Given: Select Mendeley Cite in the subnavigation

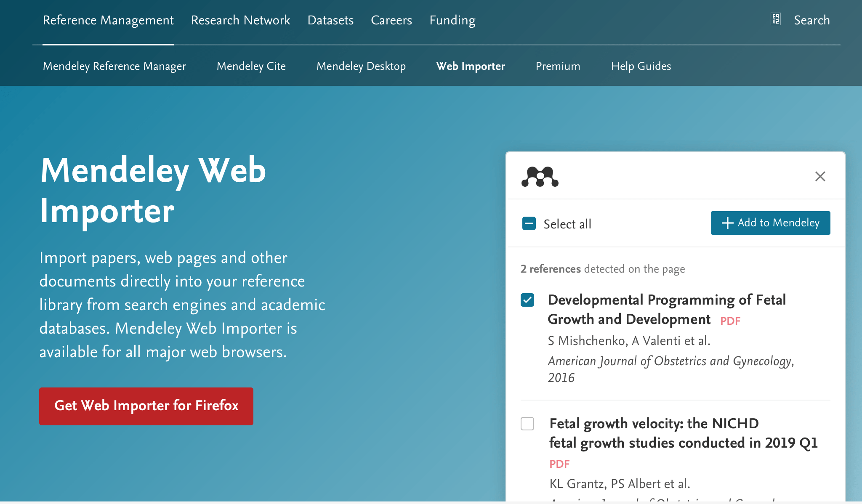Looking at the screenshot, I should tap(251, 66).
